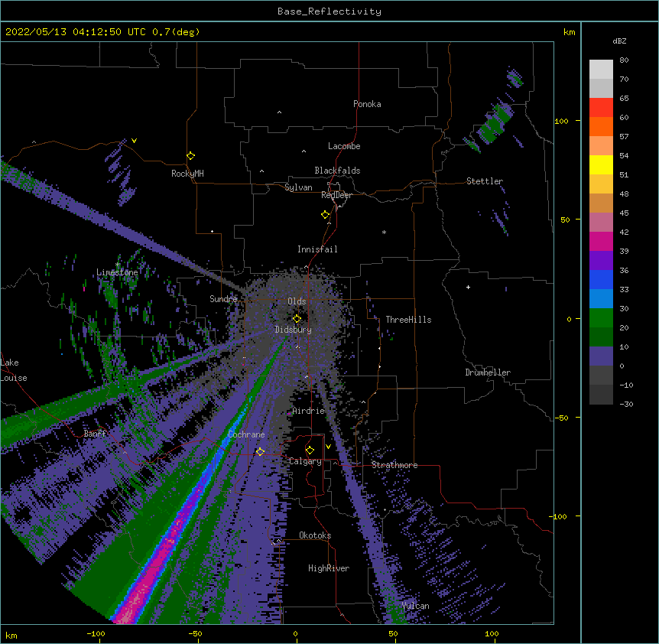Click the 80 value atop the dBZ scale

pos(624,60)
